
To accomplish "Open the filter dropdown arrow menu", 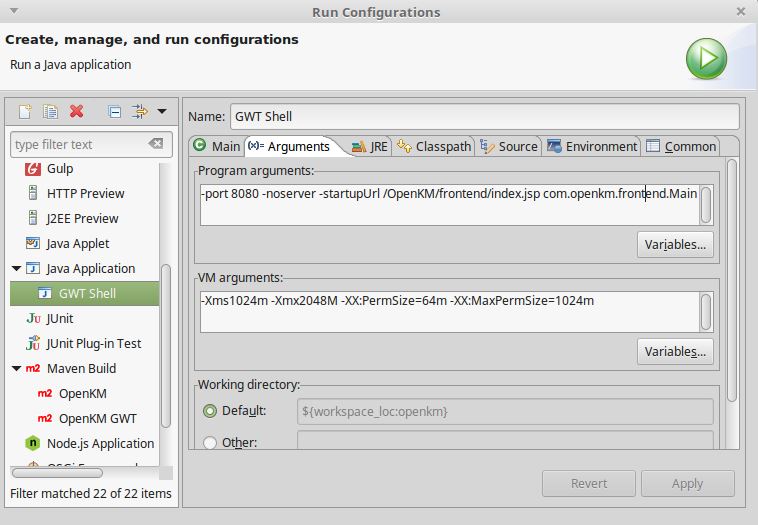I will (x=162, y=111).
